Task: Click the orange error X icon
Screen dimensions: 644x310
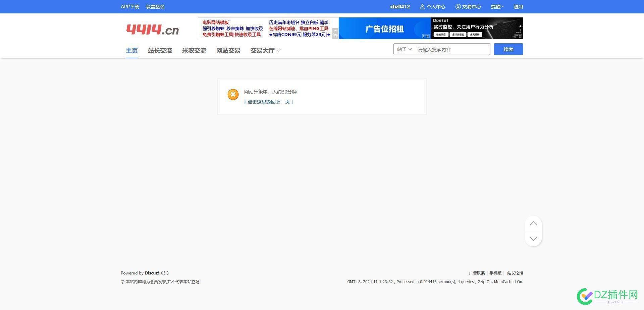Action: (x=233, y=95)
